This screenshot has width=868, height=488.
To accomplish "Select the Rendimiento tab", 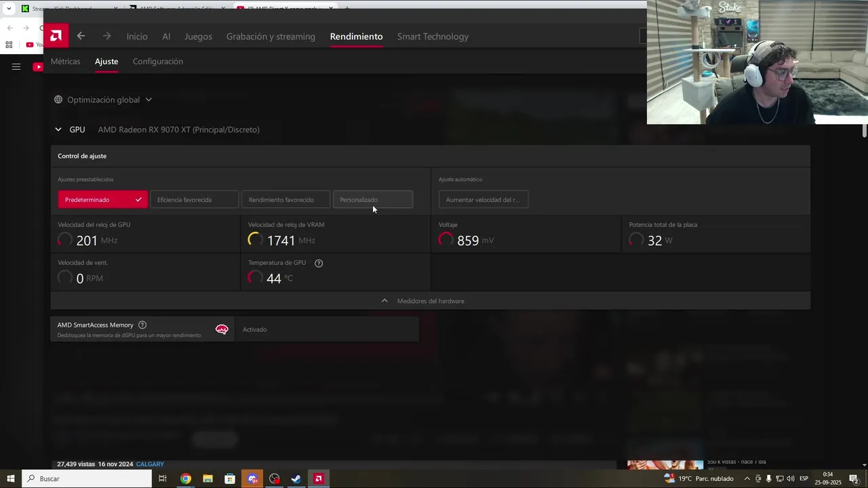I will tap(356, 37).
